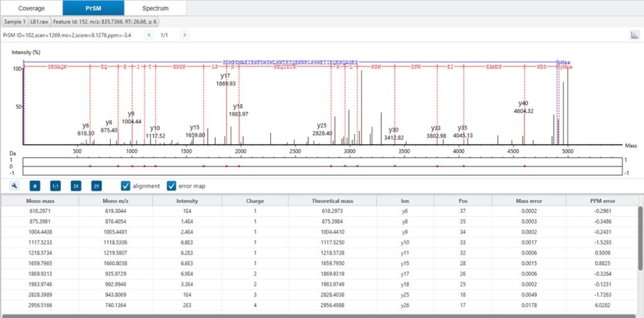Sort by Pos column header
The width and height of the screenshot is (644, 318).
pyautogui.click(x=463, y=201)
